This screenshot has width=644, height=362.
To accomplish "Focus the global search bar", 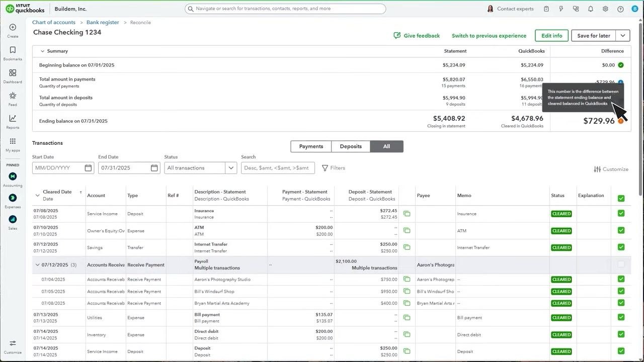I will tap(285, 9).
